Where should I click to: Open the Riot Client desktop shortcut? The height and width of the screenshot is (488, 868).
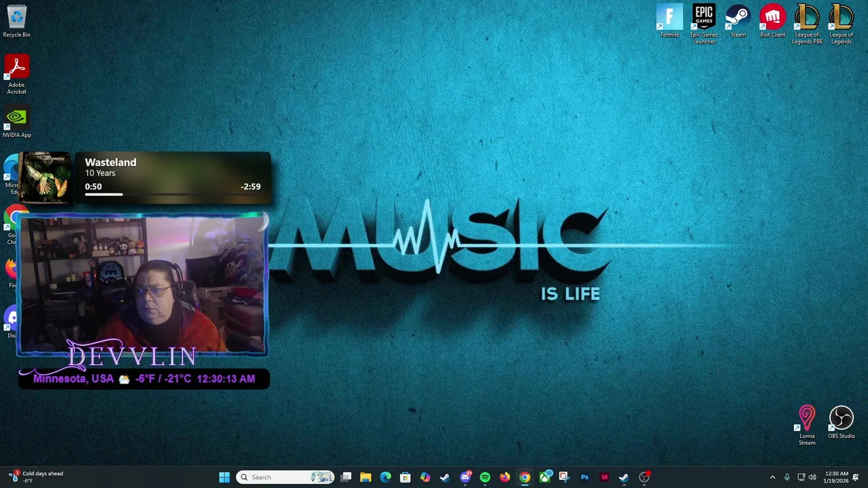(772, 22)
